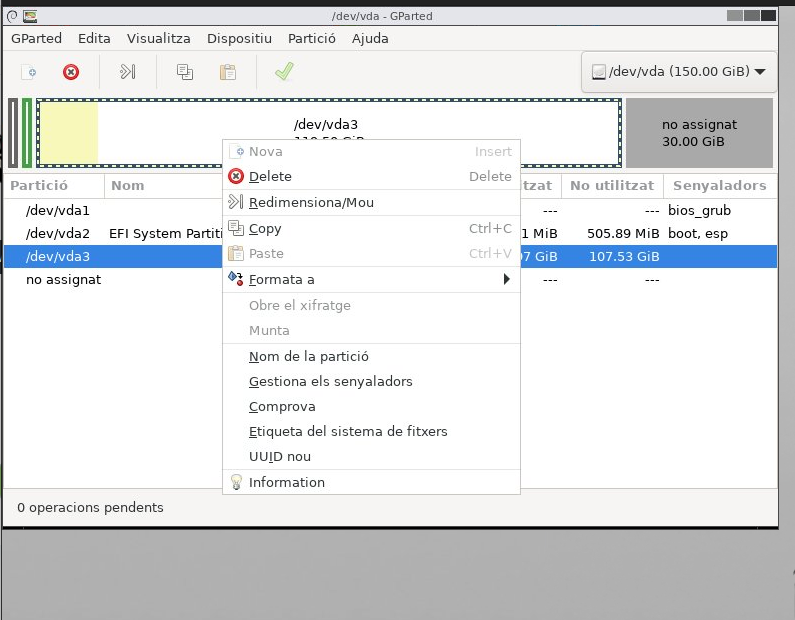Click the red delete partition toolbar icon
This screenshot has width=795, height=620.
(71, 72)
